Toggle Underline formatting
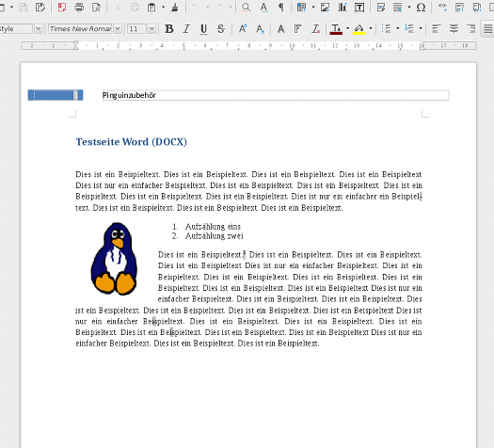494x448 pixels. 203,29
